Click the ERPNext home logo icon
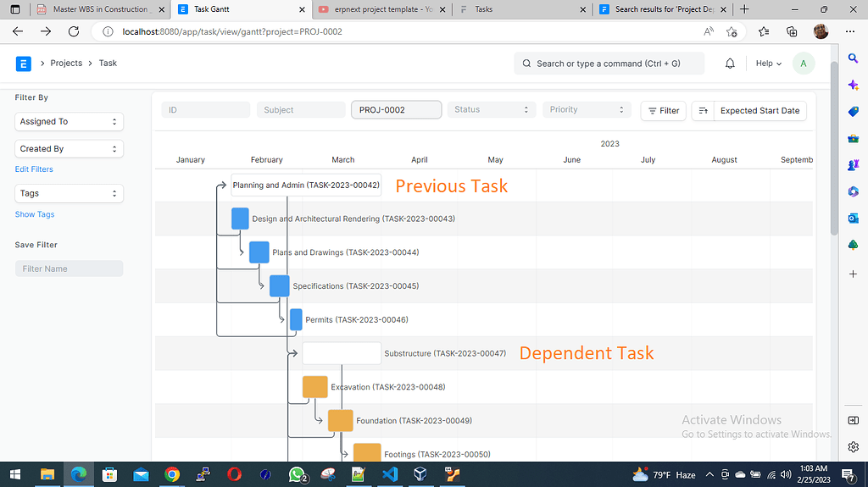Image resolution: width=868 pixels, height=487 pixels. (x=23, y=64)
